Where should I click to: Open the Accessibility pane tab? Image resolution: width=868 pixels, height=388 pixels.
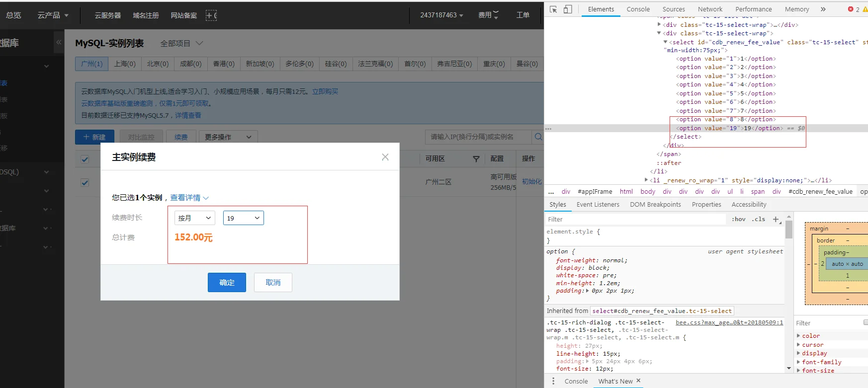(x=749, y=205)
